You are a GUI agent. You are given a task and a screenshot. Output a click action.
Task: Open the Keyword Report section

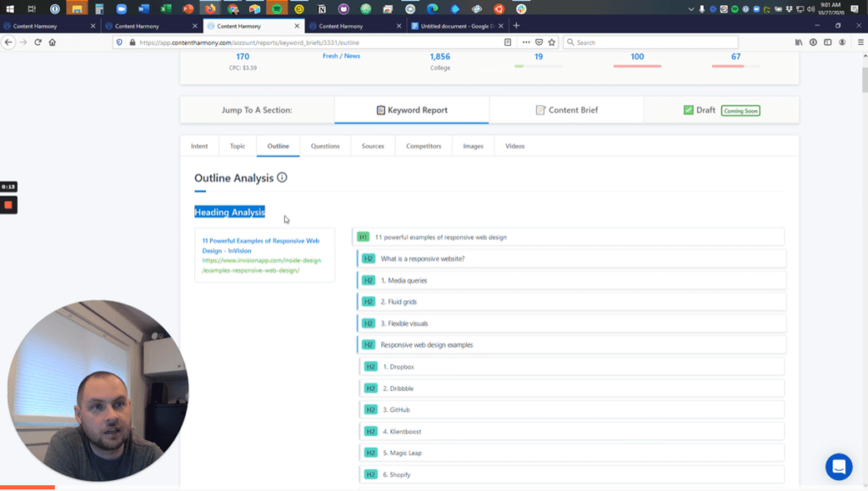pyautogui.click(x=412, y=110)
